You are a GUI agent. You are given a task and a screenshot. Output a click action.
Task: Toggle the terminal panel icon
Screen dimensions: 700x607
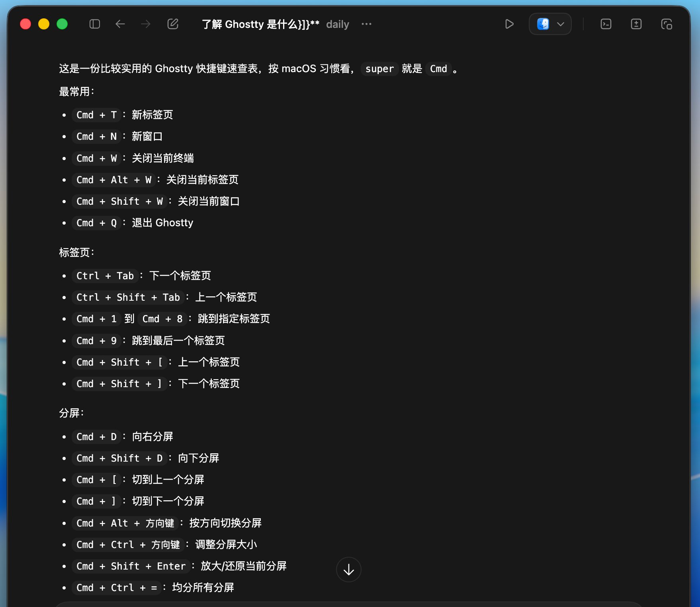pos(606,24)
